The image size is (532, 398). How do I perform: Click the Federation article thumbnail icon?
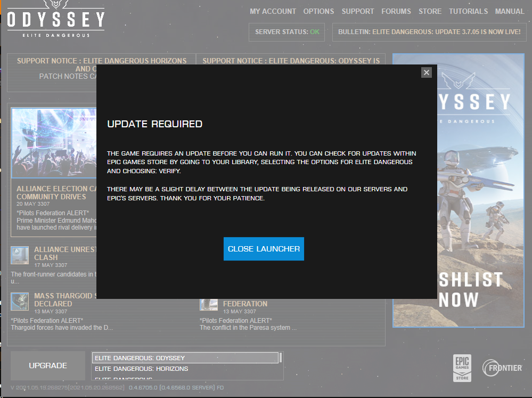coord(209,305)
